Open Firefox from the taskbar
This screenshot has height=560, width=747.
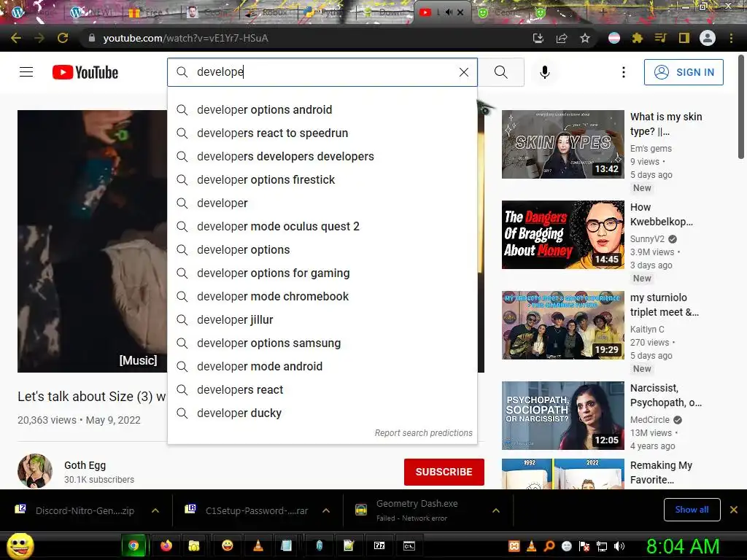(x=166, y=545)
